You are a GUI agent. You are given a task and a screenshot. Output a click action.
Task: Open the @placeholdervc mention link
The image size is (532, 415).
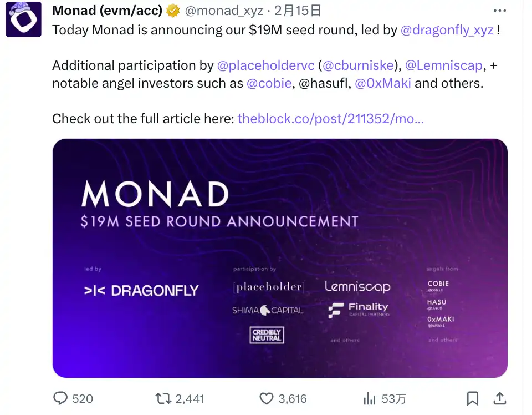(x=266, y=65)
